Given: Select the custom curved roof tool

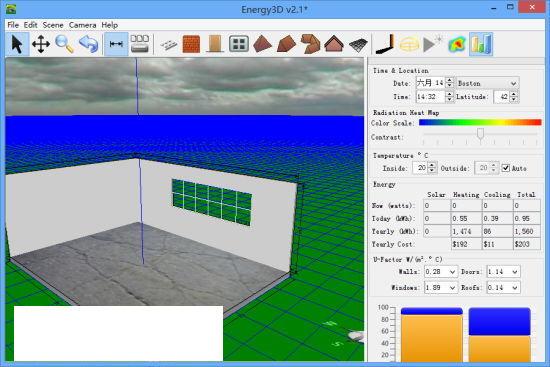Looking at the screenshot, I should 310,44.
